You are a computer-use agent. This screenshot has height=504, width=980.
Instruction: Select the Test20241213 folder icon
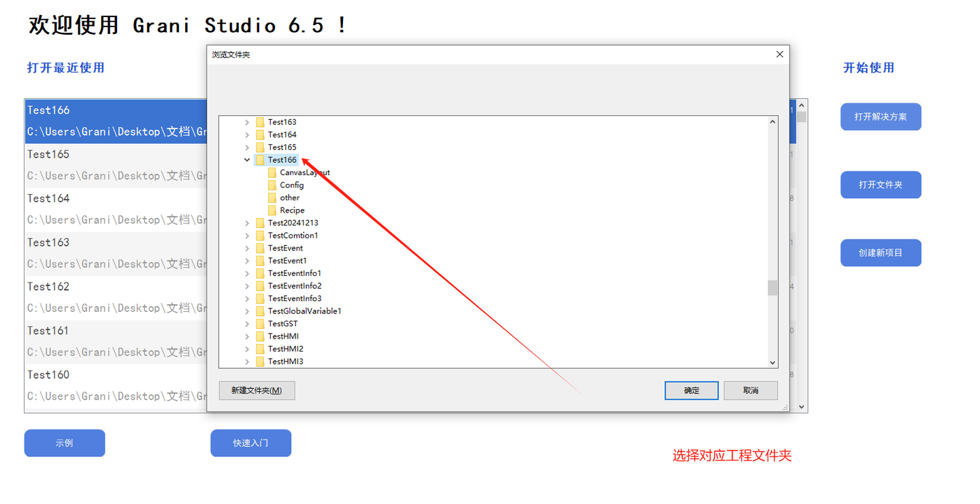pyautogui.click(x=260, y=223)
